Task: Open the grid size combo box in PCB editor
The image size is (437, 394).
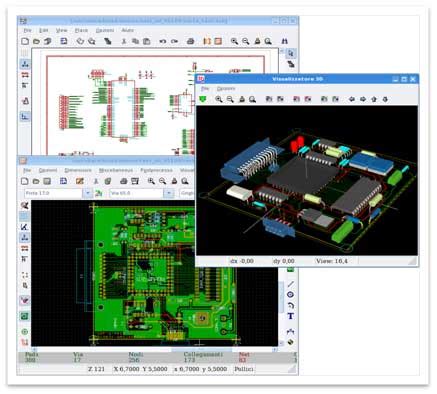Action: pyautogui.click(x=187, y=193)
